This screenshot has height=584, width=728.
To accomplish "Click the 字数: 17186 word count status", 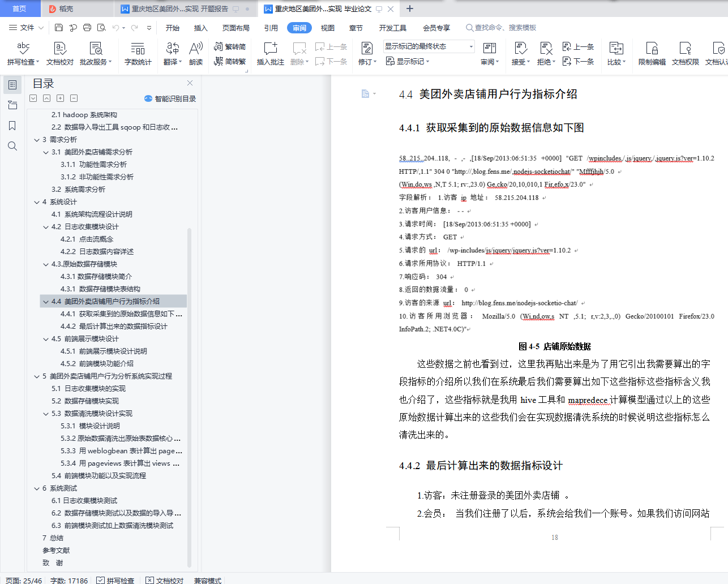I will coord(69,580).
